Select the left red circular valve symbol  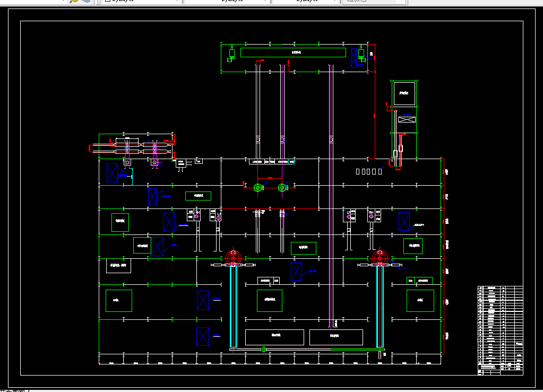tap(234, 258)
